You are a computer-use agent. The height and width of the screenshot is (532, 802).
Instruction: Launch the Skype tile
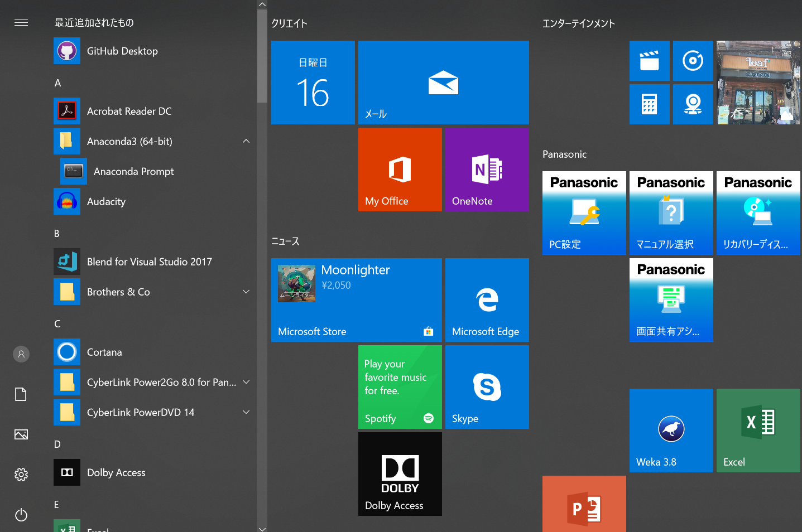point(487,387)
